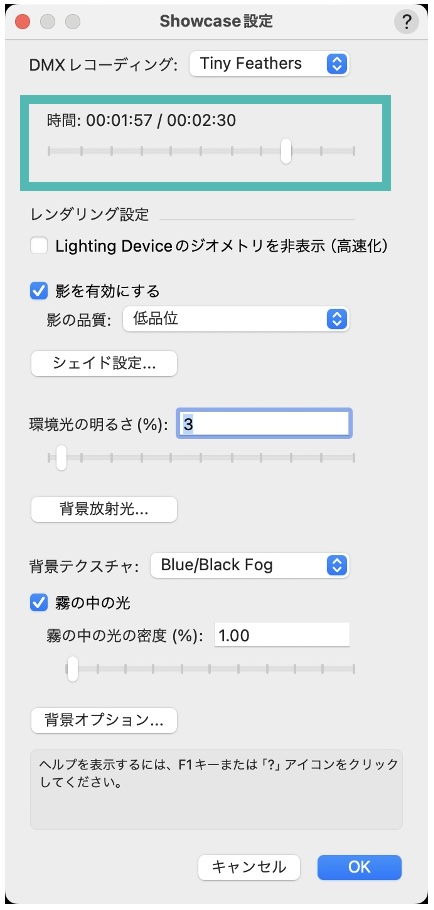Click the 霧の中の光の密度 slider handle
The height and width of the screenshot is (910, 434).
[x=72, y=669]
